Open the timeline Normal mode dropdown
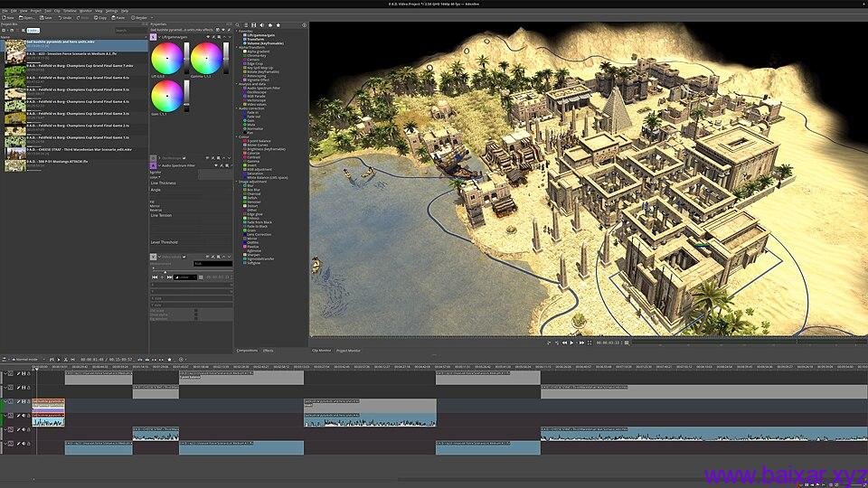 pos(25,360)
